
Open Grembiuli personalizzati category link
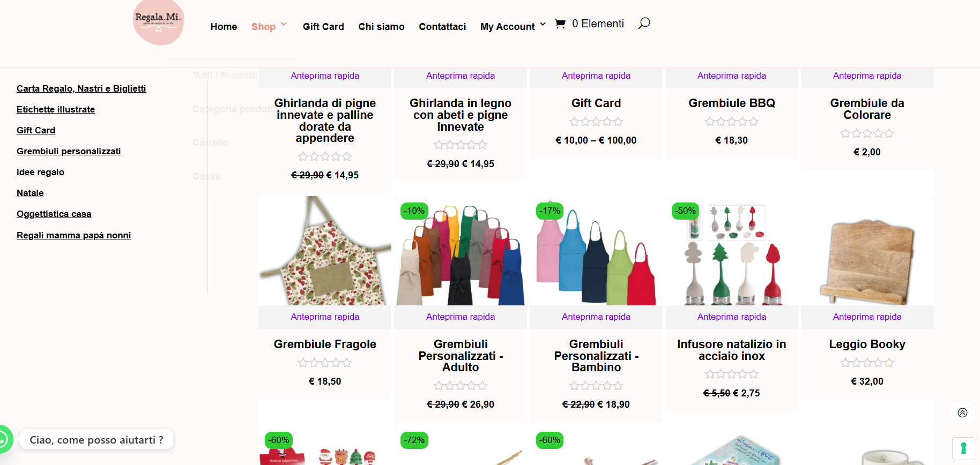69,151
